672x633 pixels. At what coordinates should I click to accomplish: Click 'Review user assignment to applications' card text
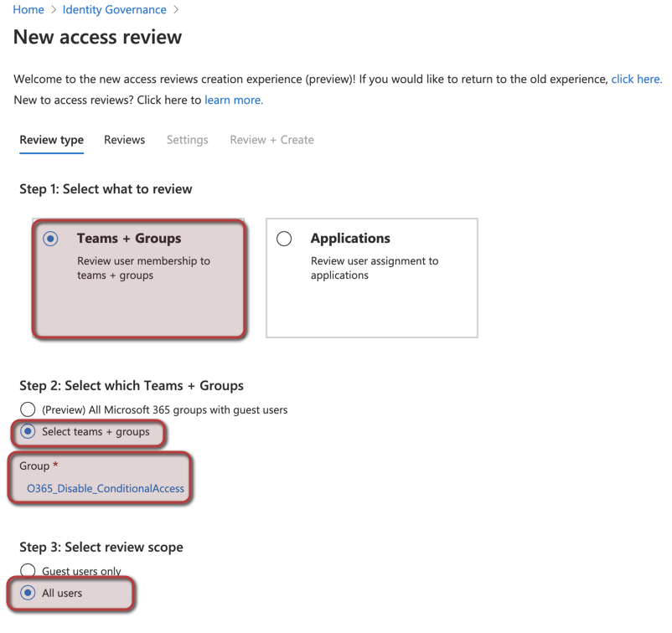click(374, 268)
